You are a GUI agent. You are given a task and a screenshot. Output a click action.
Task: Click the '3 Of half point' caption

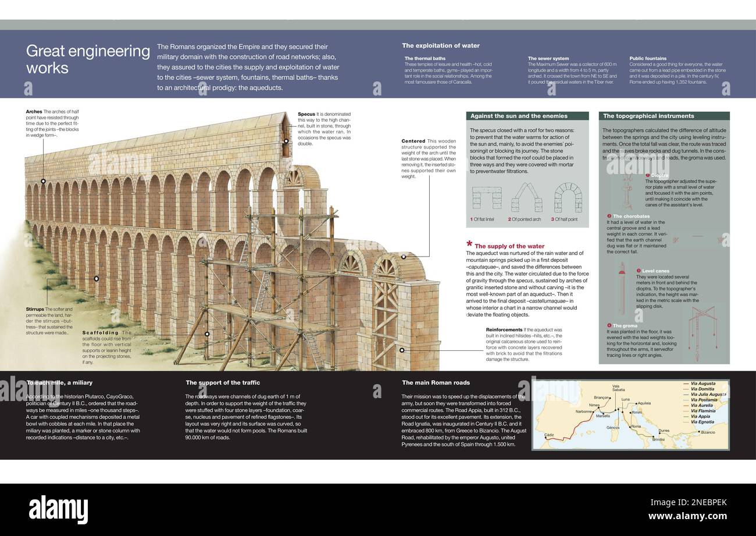point(564,219)
